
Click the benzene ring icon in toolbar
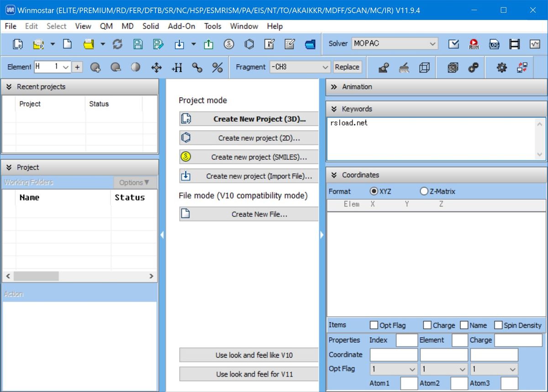(x=249, y=44)
